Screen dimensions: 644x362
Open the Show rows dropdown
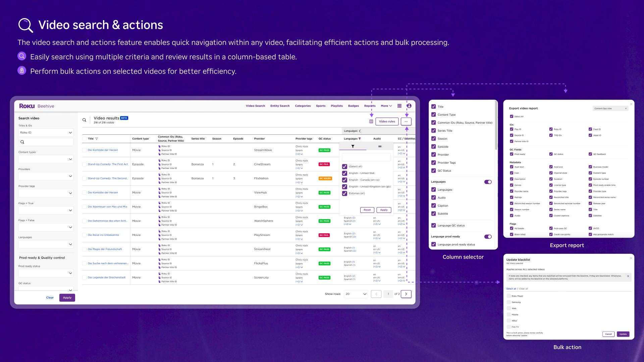tap(356, 294)
